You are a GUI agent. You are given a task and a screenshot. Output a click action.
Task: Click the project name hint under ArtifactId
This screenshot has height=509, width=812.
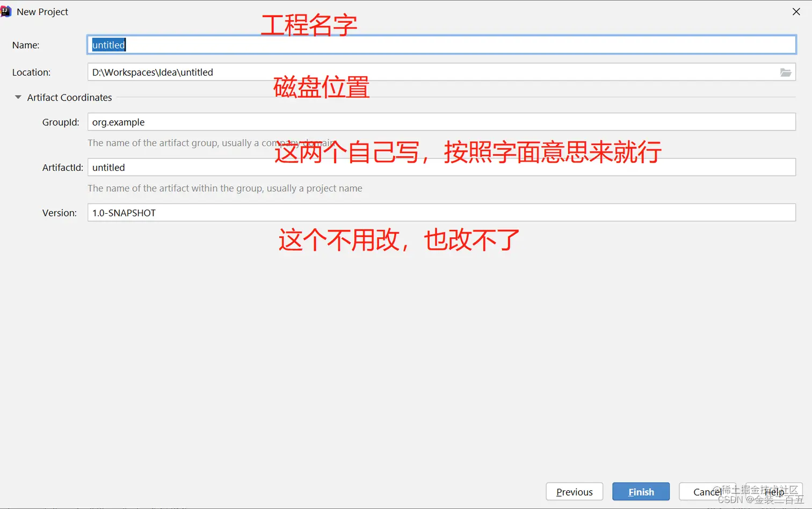(x=225, y=188)
